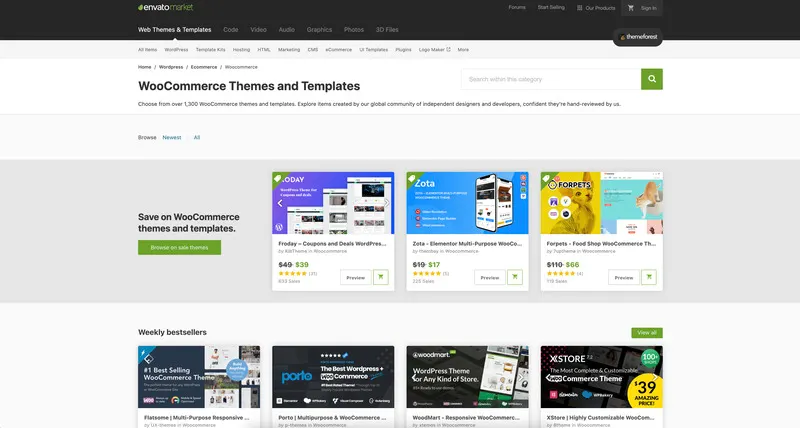Open XStore Highly Customizable title link

[x=601, y=417]
